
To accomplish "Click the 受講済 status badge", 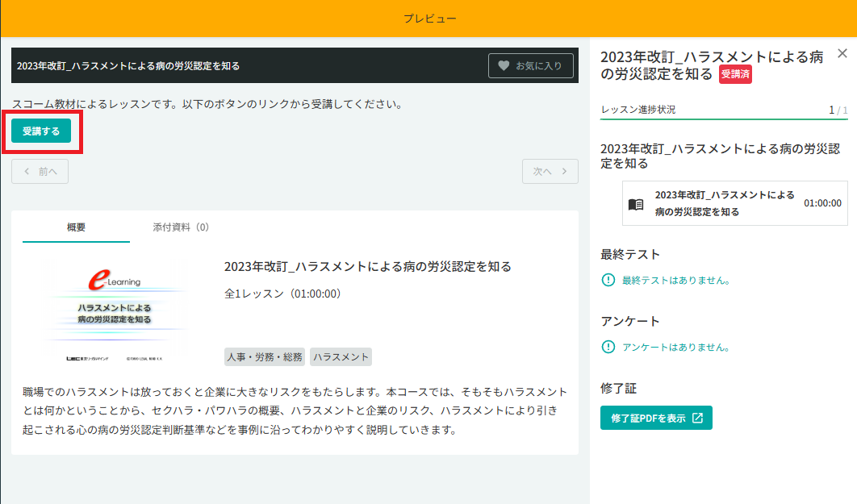I will pyautogui.click(x=735, y=74).
